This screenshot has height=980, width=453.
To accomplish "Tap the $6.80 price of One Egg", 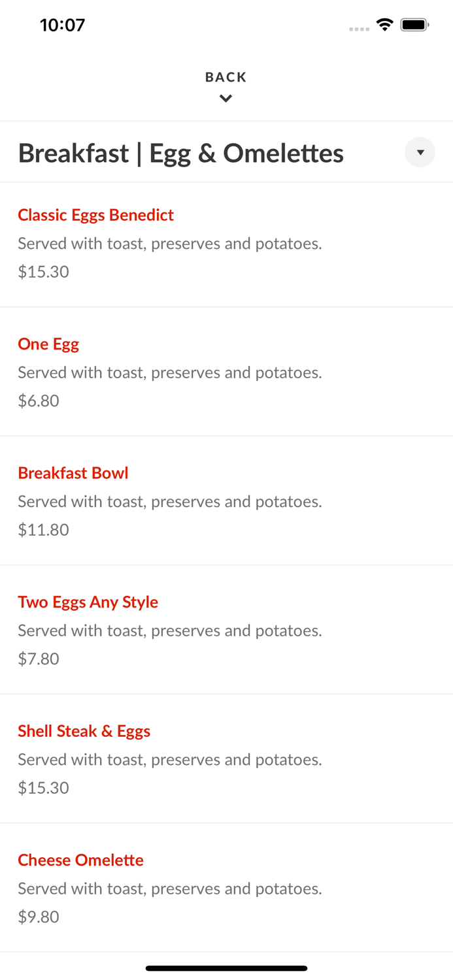I will point(39,400).
